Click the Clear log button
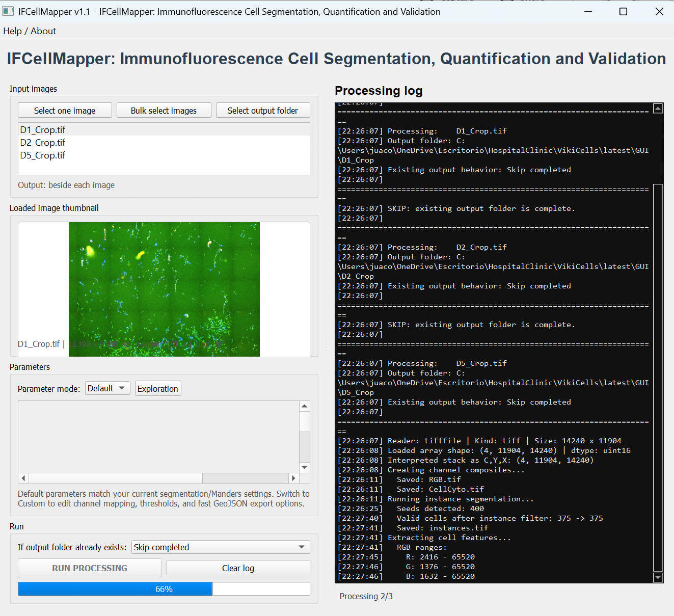Screen dimensions: 674x616 click(x=238, y=568)
